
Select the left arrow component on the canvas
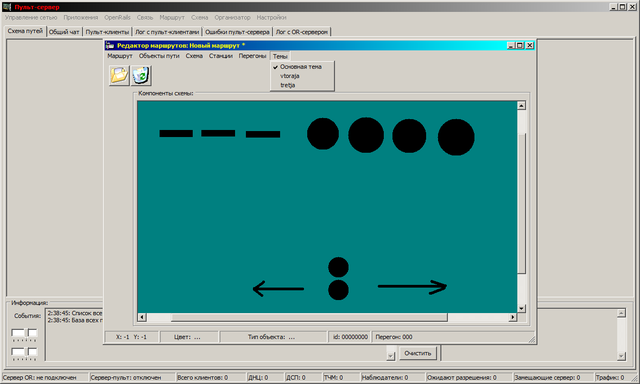pos(278,289)
